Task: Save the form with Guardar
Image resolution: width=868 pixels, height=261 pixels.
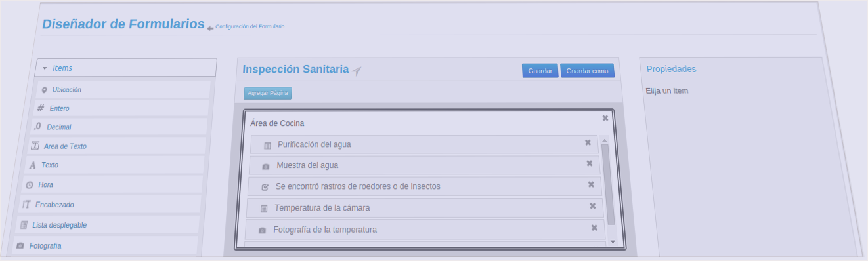Action: [540, 71]
